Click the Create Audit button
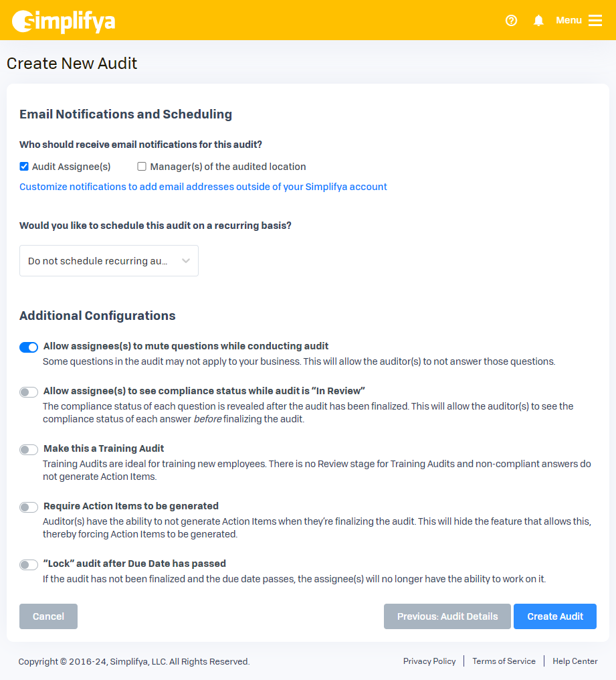The image size is (616, 680). click(555, 616)
